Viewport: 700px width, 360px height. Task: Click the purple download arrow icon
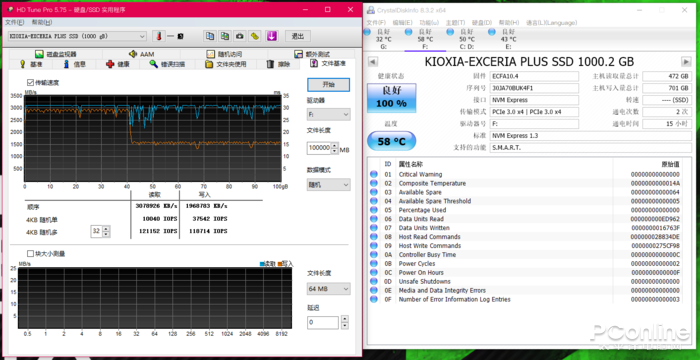point(271,36)
